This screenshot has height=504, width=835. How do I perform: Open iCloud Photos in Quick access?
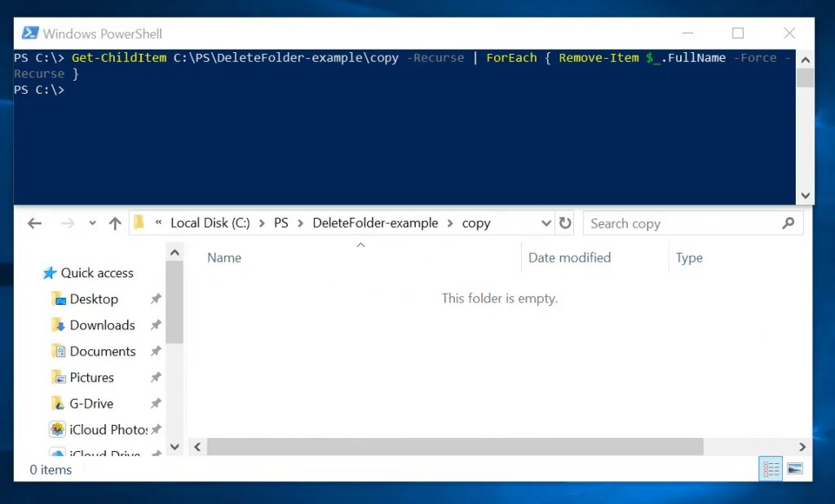click(x=108, y=430)
